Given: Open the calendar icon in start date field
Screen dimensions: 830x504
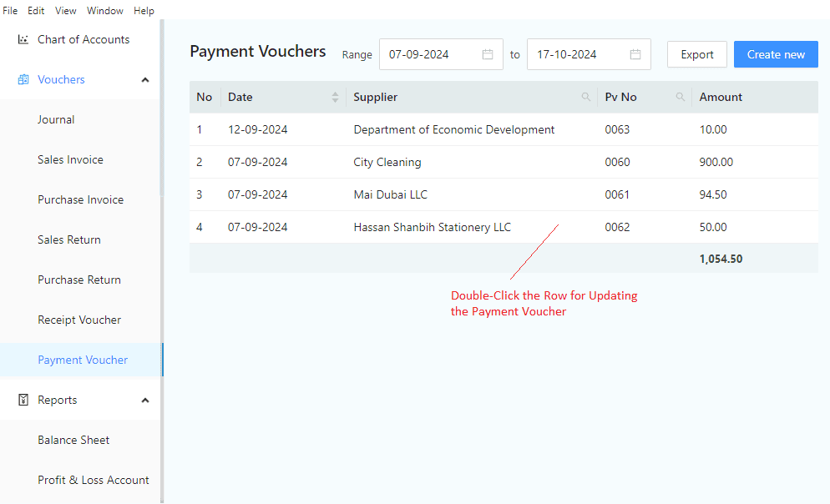Looking at the screenshot, I should coord(488,54).
